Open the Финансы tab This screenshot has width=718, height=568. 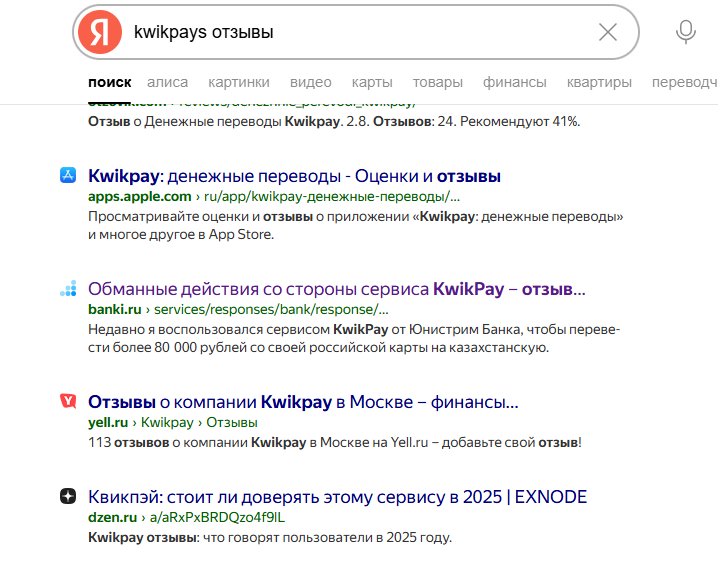pyautogui.click(x=514, y=82)
